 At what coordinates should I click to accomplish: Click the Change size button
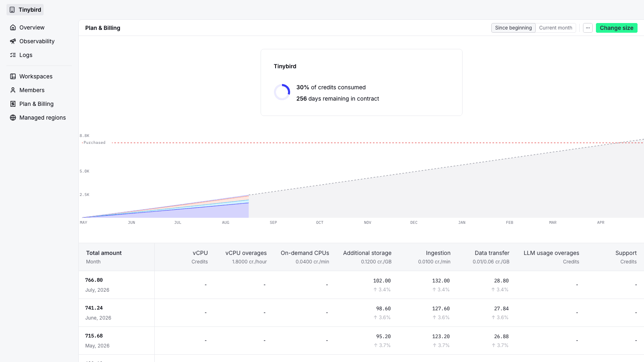click(617, 28)
